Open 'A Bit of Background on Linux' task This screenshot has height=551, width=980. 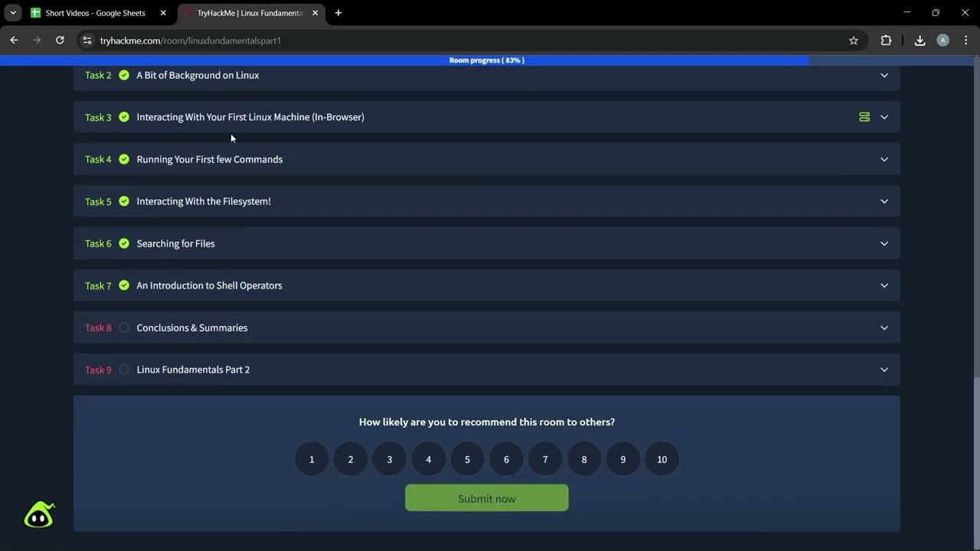click(x=198, y=75)
